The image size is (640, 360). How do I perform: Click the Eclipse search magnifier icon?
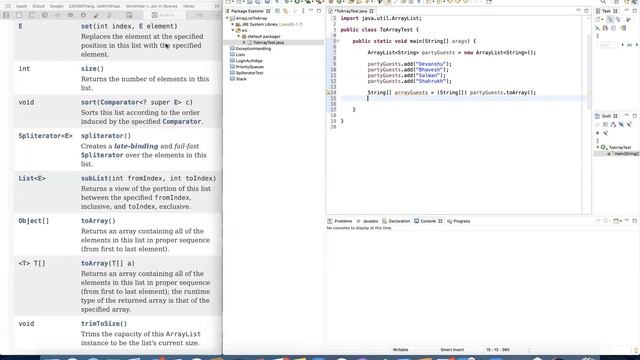point(603,2)
